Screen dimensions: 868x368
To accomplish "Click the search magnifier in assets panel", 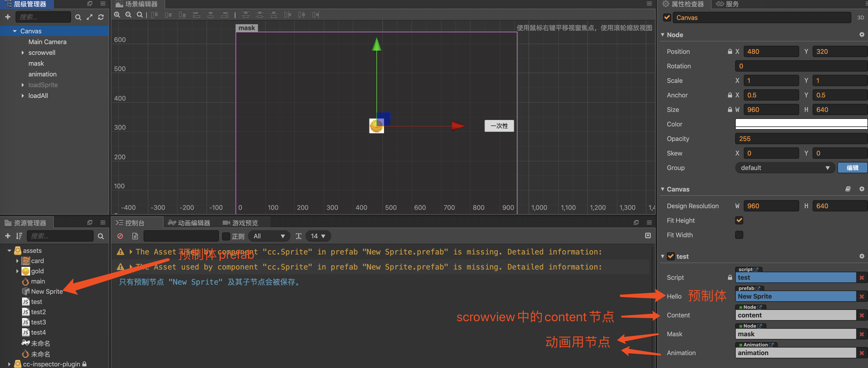I will (101, 236).
